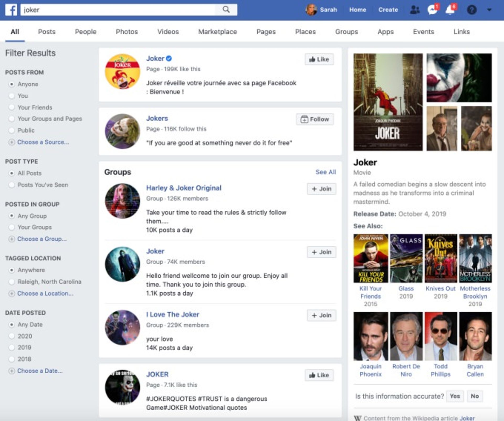
Task: Confirm information accuracy with Yes
Action: point(455,396)
